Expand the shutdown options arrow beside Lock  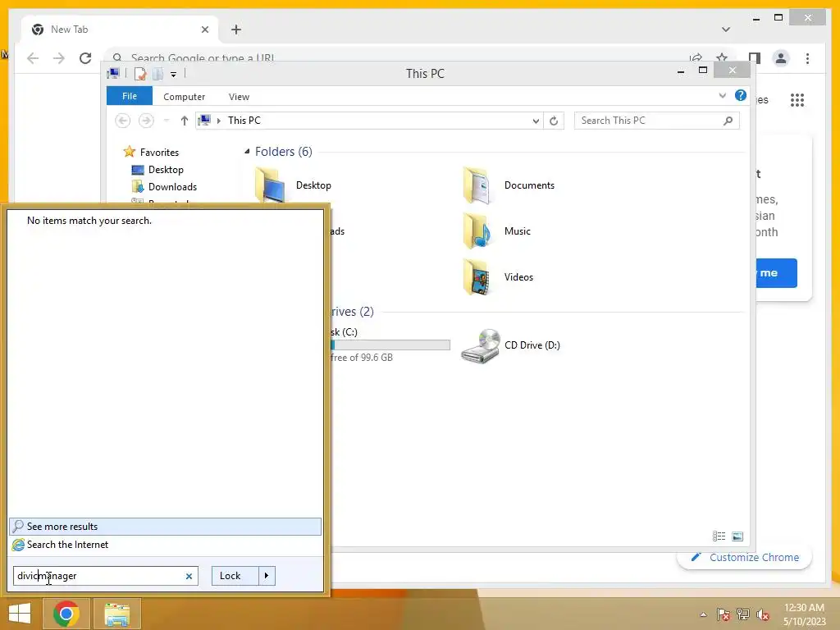(x=267, y=576)
